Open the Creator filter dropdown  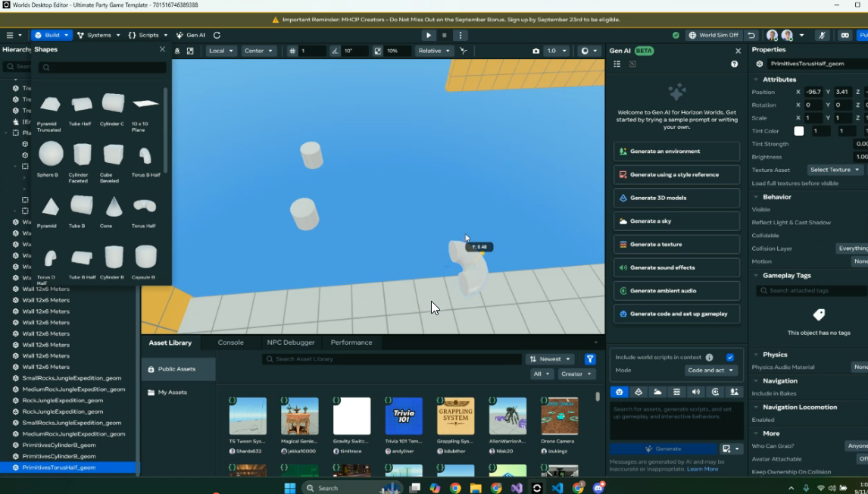576,374
